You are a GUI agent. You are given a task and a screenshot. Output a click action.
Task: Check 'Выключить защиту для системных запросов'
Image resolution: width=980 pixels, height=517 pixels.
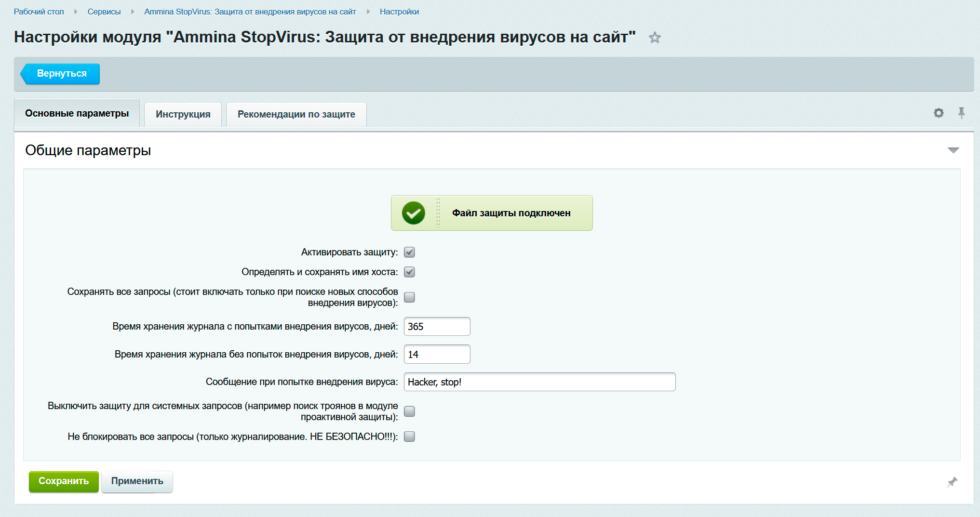tap(409, 411)
